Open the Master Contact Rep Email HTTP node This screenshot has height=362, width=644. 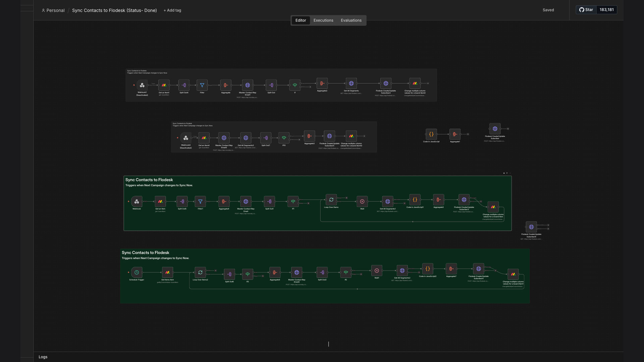click(246, 201)
